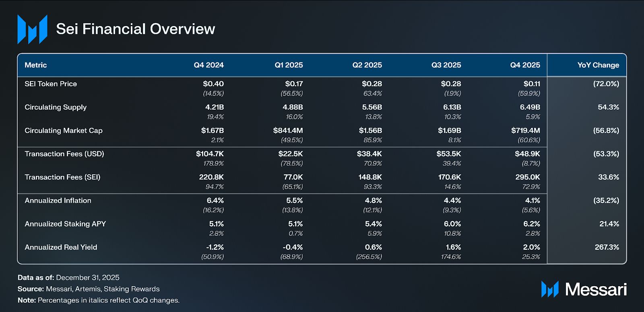
Task: Click the $53.5K transaction fees value
Action: pyautogui.click(x=449, y=154)
